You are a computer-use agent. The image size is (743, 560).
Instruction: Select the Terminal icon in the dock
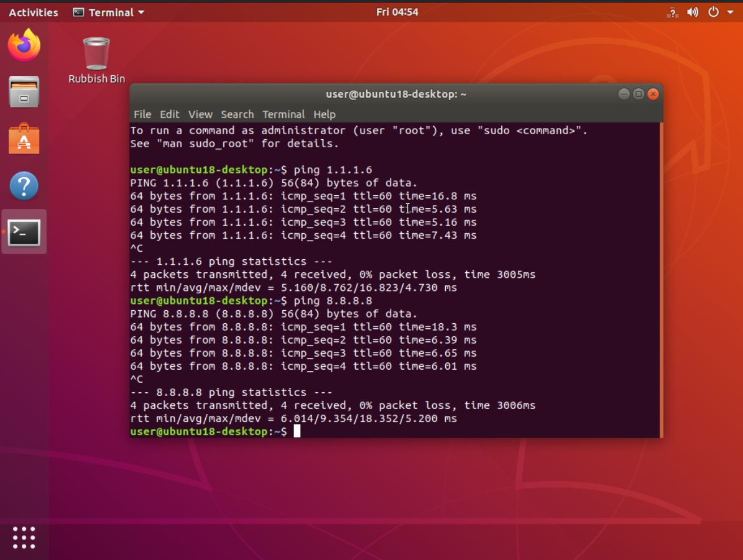[24, 232]
